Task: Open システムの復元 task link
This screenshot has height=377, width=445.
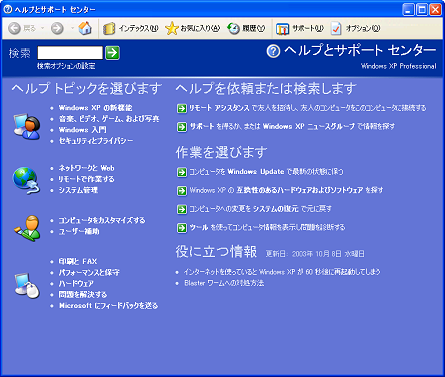Action: point(276,209)
